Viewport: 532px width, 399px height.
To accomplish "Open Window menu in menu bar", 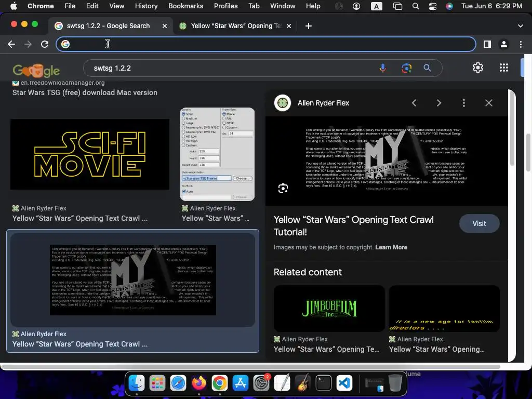I will pyautogui.click(x=283, y=6).
